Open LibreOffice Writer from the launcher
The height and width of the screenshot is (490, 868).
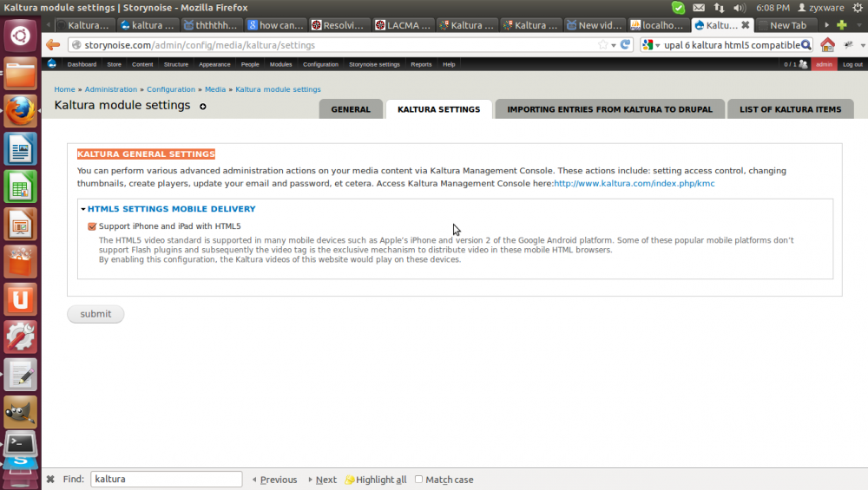[x=20, y=149]
